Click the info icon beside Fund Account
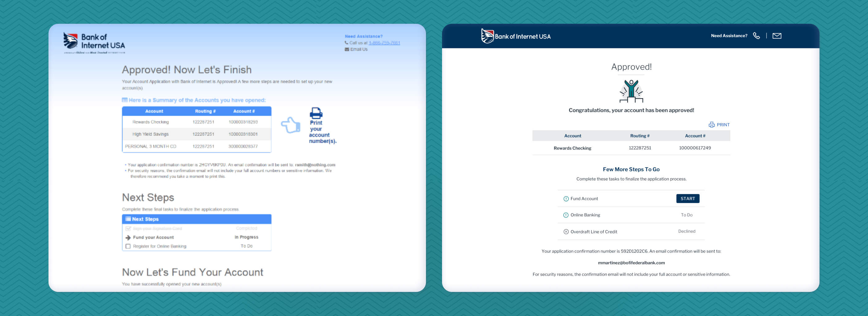Screen dimensions: 868x316 click(566, 199)
